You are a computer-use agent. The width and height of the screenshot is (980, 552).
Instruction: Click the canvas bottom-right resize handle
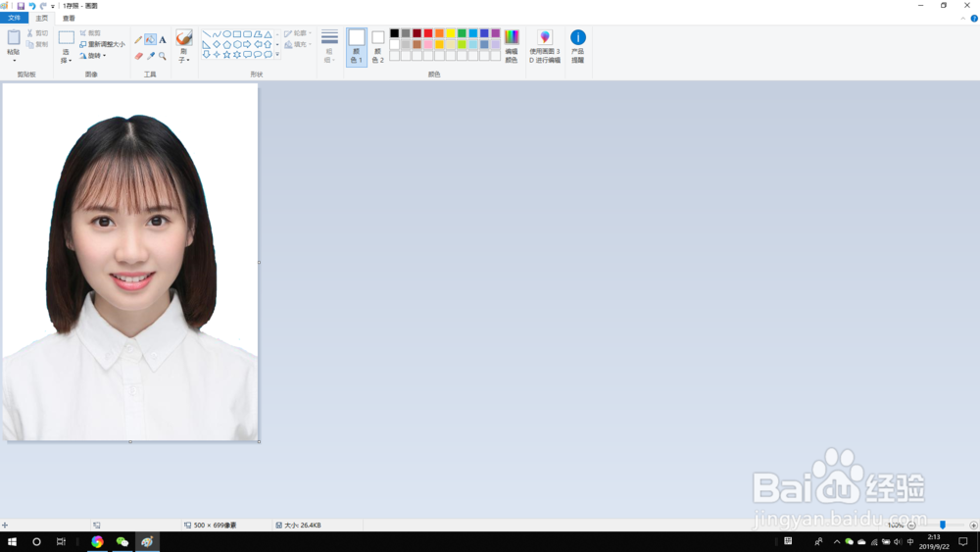coord(260,442)
